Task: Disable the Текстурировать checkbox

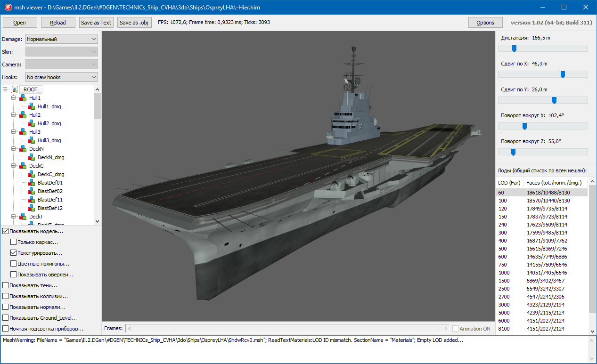Action: coord(13,253)
